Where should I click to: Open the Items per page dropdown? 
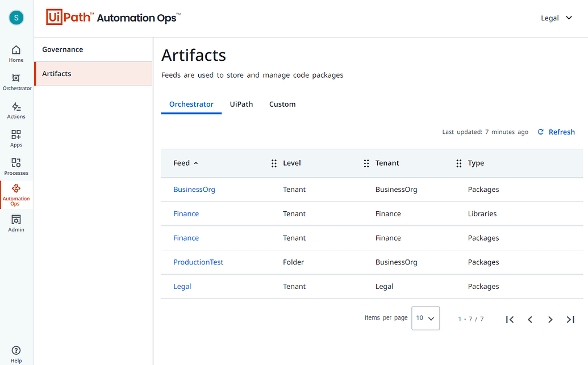[x=425, y=318]
